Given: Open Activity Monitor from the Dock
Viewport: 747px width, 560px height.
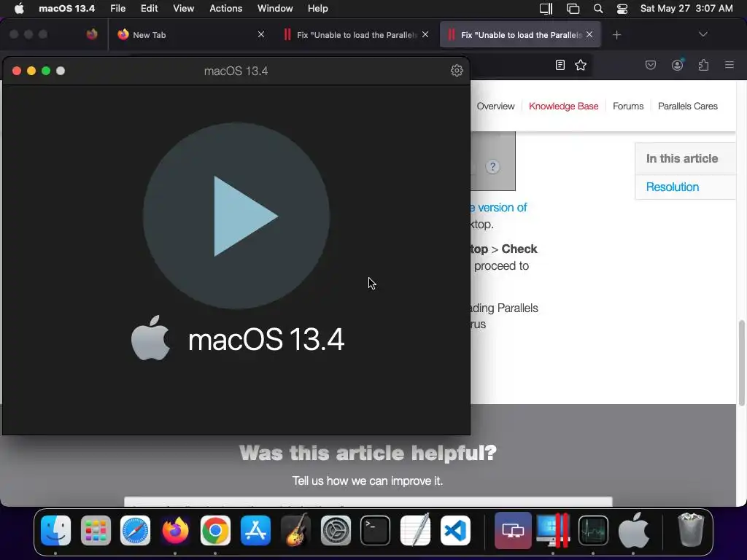Looking at the screenshot, I should pyautogui.click(x=593, y=530).
